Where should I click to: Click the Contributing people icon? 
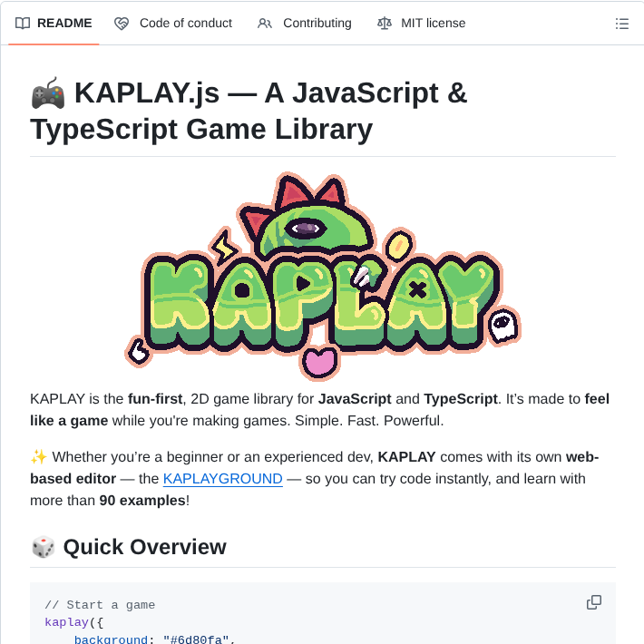265,24
